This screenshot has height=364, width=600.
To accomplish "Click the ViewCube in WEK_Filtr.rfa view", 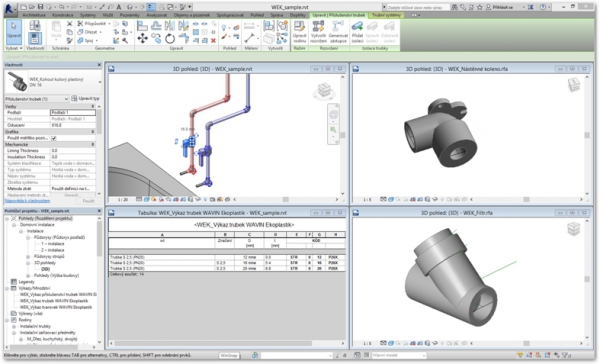I will [574, 229].
